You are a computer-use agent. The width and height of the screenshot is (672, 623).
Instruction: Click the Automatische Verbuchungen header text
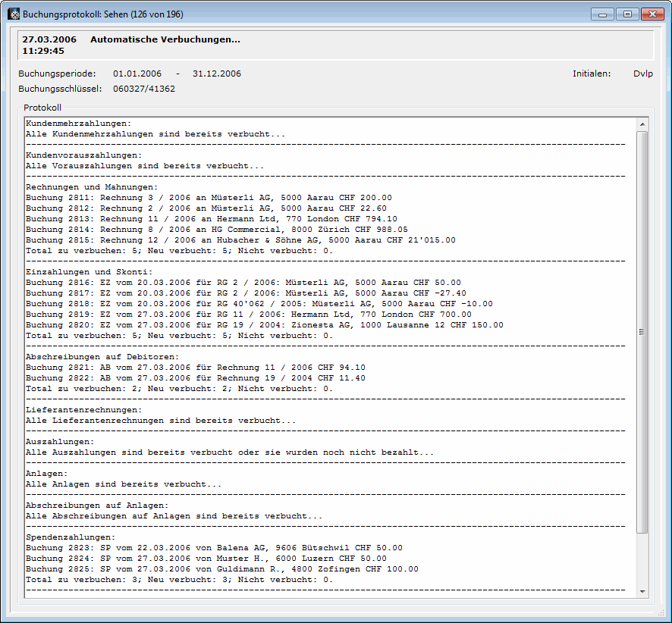tap(165, 39)
